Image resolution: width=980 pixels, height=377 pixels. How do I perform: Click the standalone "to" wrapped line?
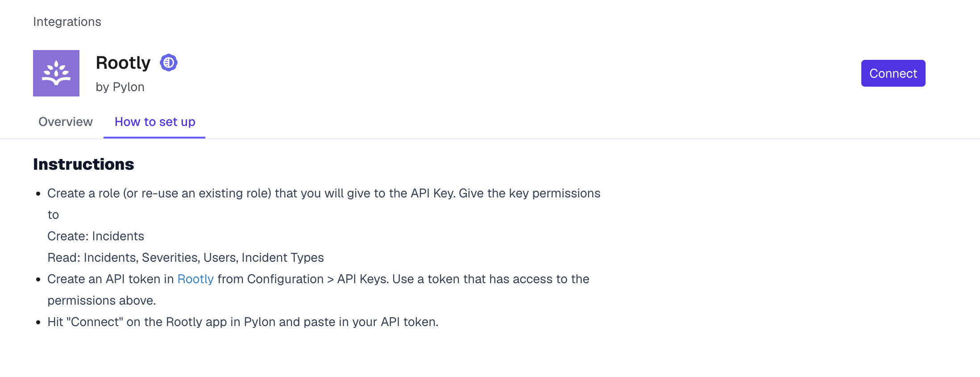pos(53,215)
